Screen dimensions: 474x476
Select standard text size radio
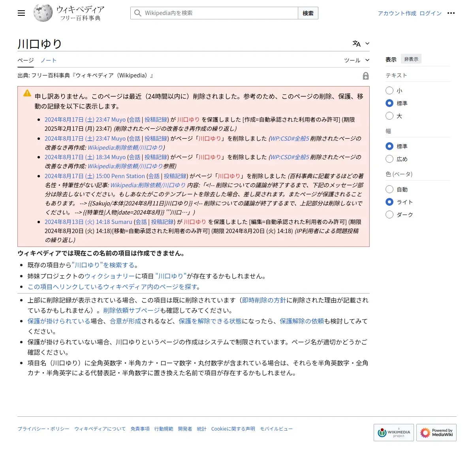389,103
